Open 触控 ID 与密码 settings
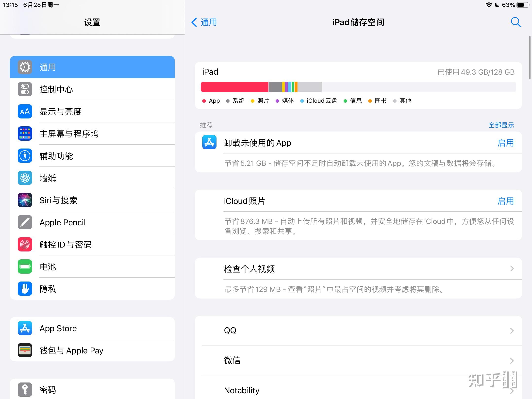This screenshot has width=532, height=399. point(92,244)
